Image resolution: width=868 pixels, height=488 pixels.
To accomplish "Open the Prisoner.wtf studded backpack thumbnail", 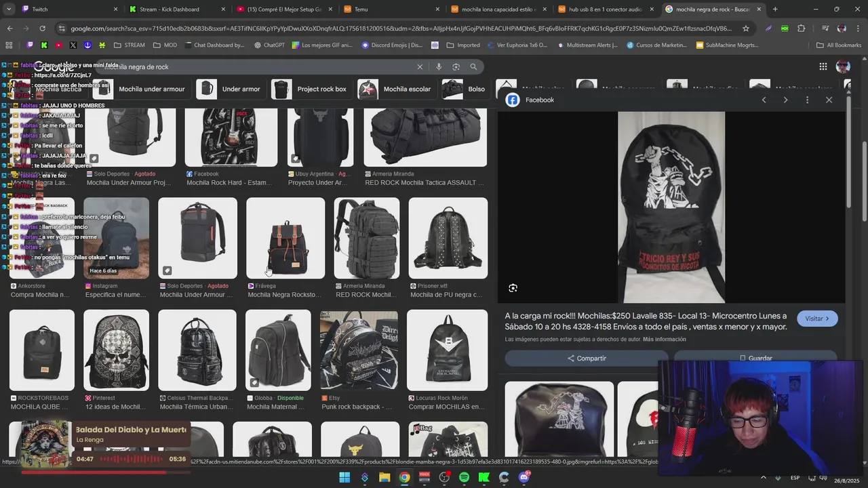I will pos(448,238).
